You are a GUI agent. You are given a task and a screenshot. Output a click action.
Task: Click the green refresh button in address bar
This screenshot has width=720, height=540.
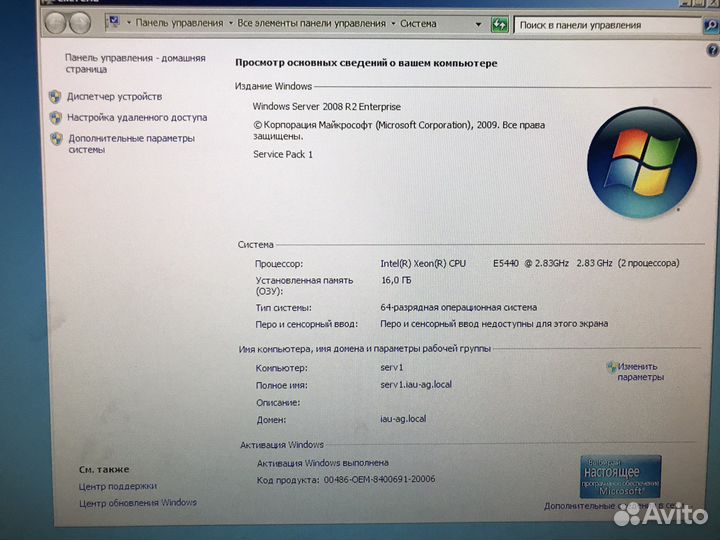tap(500, 24)
